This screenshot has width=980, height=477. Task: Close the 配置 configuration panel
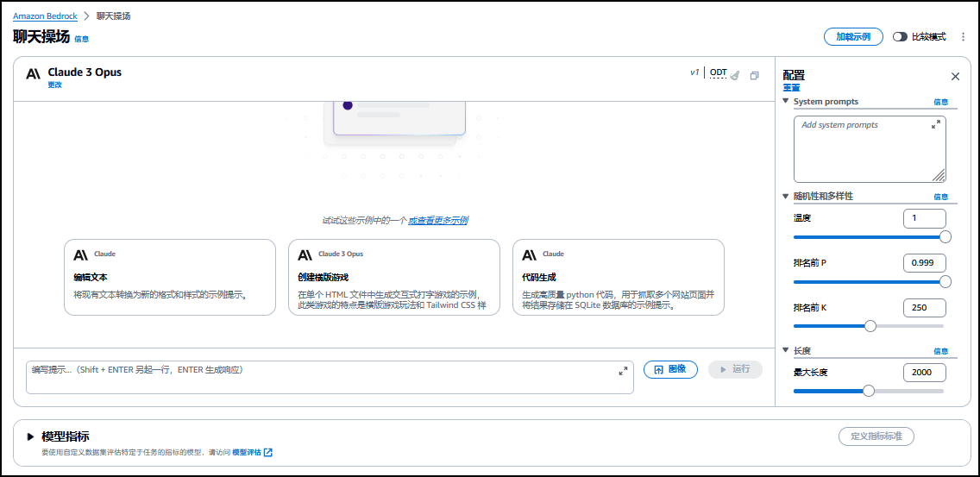(x=955, y=76)
